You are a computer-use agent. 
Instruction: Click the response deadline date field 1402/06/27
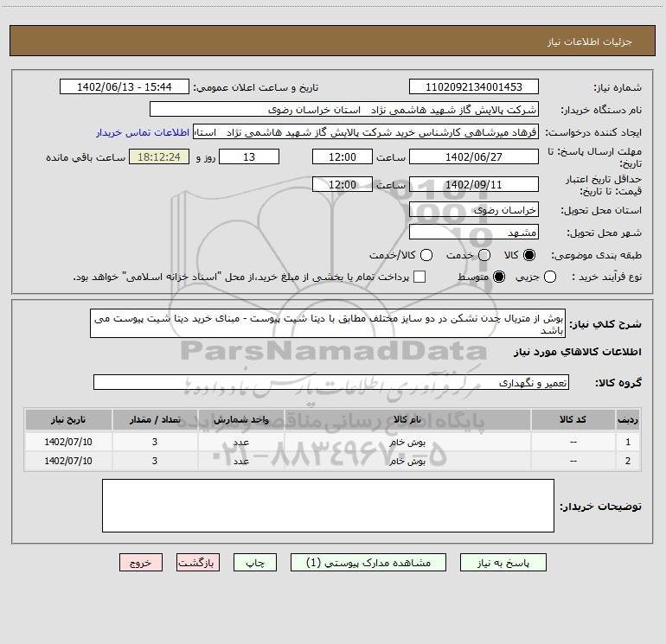472,156
